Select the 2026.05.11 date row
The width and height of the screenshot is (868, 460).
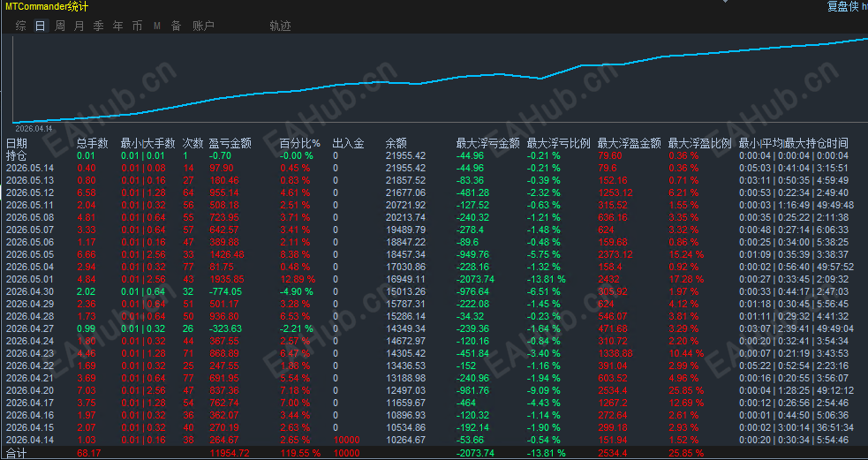29,205
